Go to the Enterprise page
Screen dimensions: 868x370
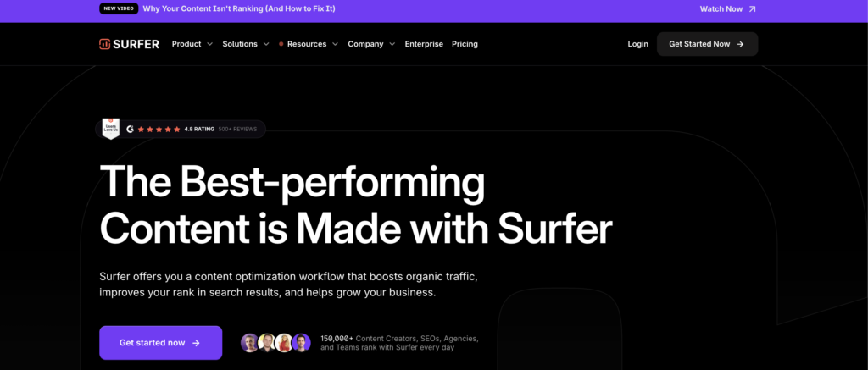(x=424, y=44)
